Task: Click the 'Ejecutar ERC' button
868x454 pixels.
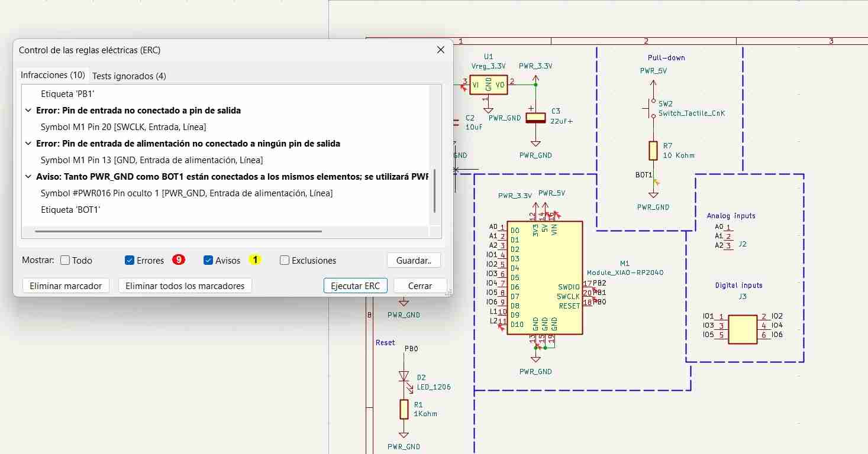Action: coord(355,286)
